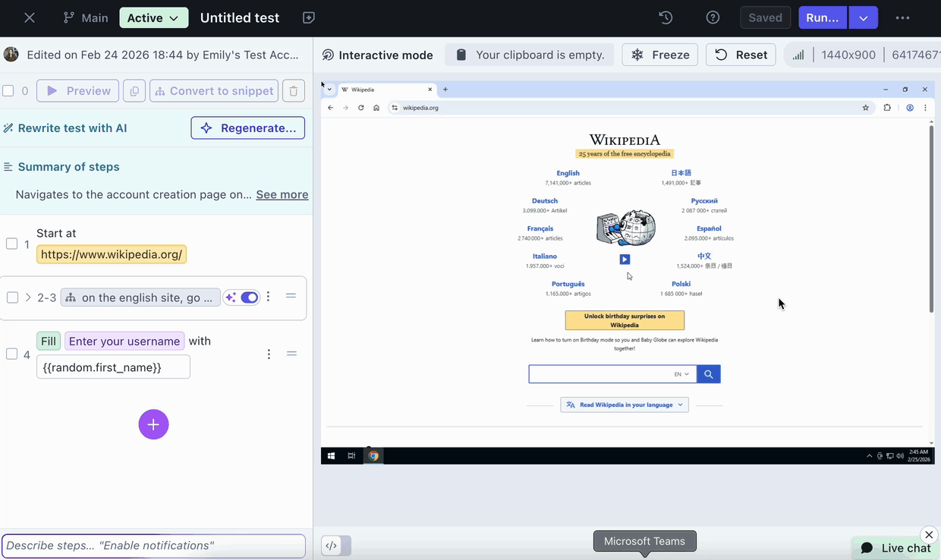Click the 'on the english site, go' step text
This screenshot has width=941, height=560.
(146, 297)
